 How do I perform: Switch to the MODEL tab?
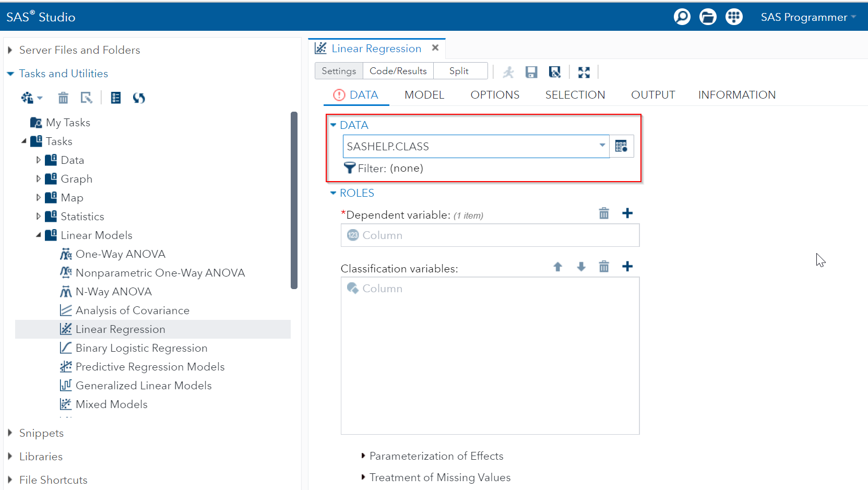424,95
